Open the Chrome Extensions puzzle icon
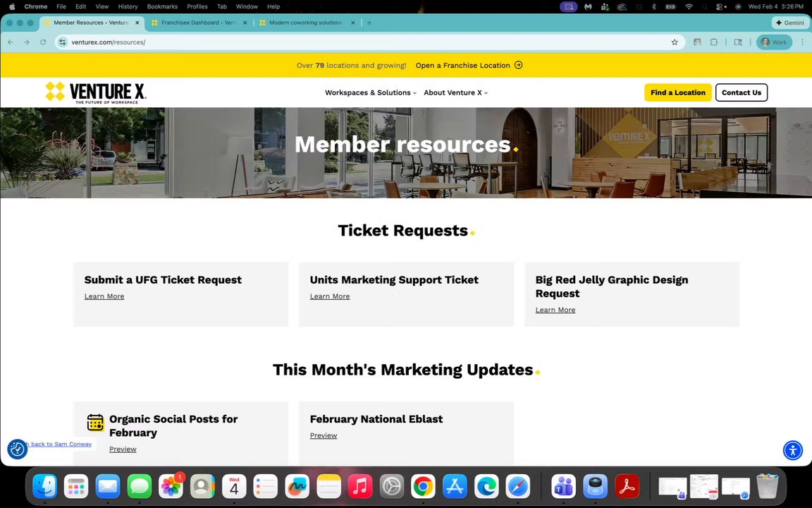The width and height of the screenshot is (812, 508). click(x=713, y=42)
